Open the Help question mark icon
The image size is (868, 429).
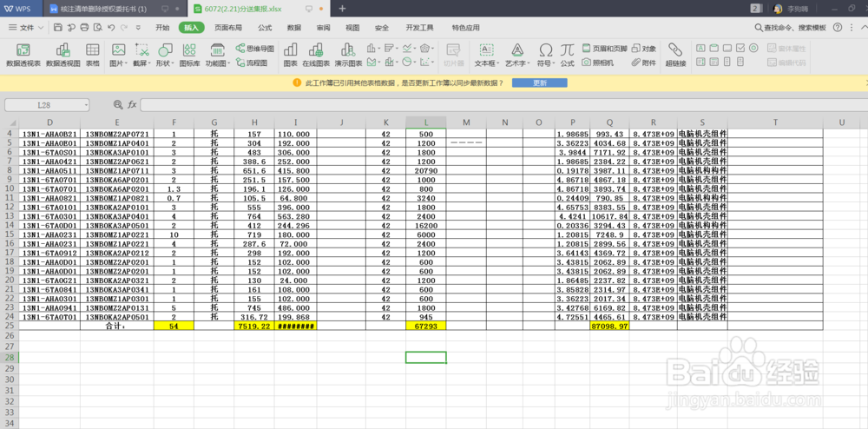tap(838, 27)
